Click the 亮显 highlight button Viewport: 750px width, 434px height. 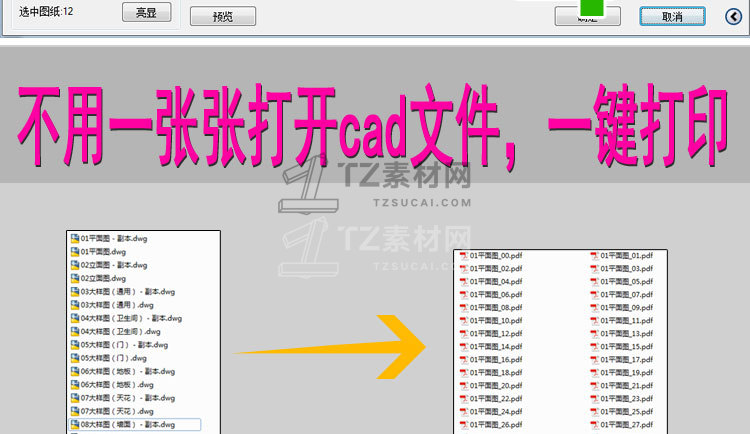point(146,12)
